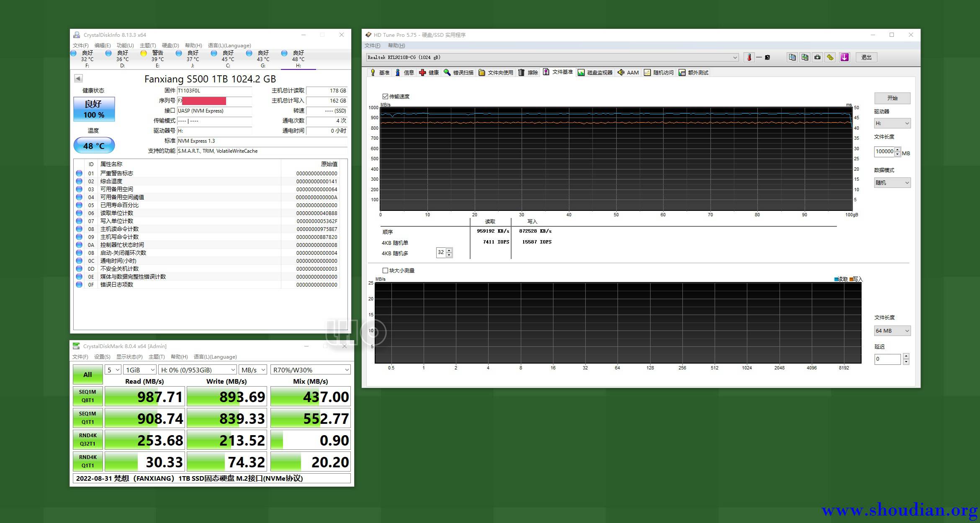Image resolution: width=980 pixels, height=523 pixels.
Task: Switch to the 健康 tab in HD Tune
Action: pos(429,73)
